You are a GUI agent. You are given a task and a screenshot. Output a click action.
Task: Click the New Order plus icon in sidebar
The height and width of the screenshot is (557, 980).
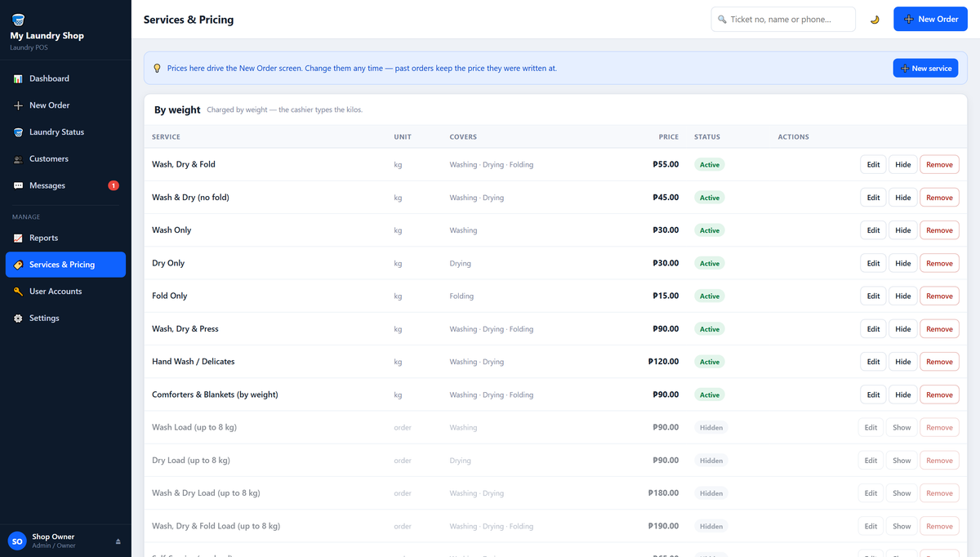[18, 105]
